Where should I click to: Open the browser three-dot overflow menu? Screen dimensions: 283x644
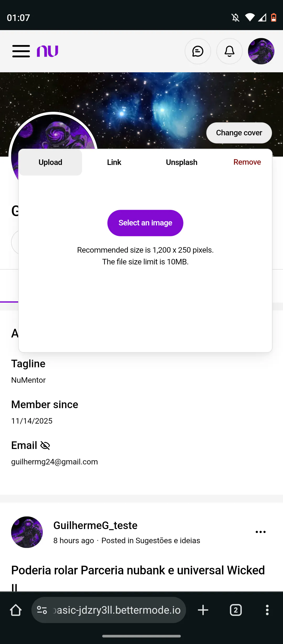pyautogui.click(x=267, y=610)
